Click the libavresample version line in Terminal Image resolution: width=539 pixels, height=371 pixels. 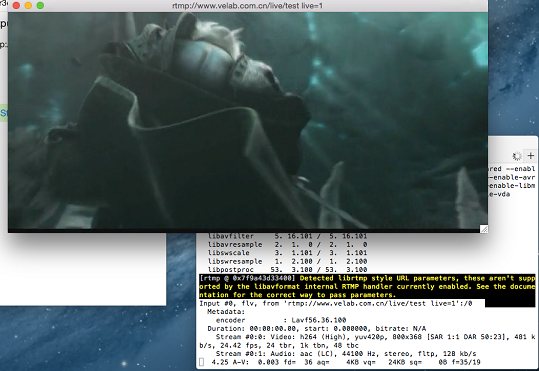click(x=287, y=244)
